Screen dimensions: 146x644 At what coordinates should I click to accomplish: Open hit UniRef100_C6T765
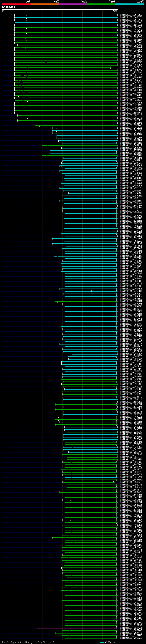131,20
